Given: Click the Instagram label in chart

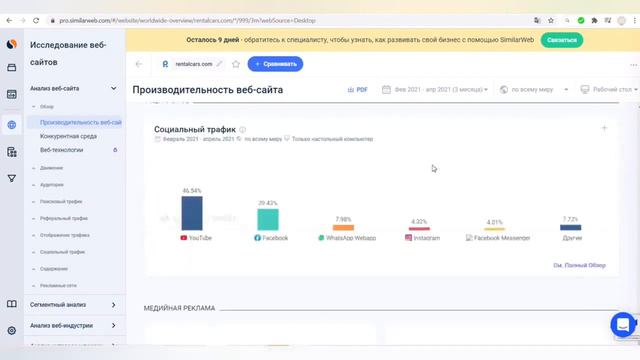Looking at the screenshot, I should point(427,238).
